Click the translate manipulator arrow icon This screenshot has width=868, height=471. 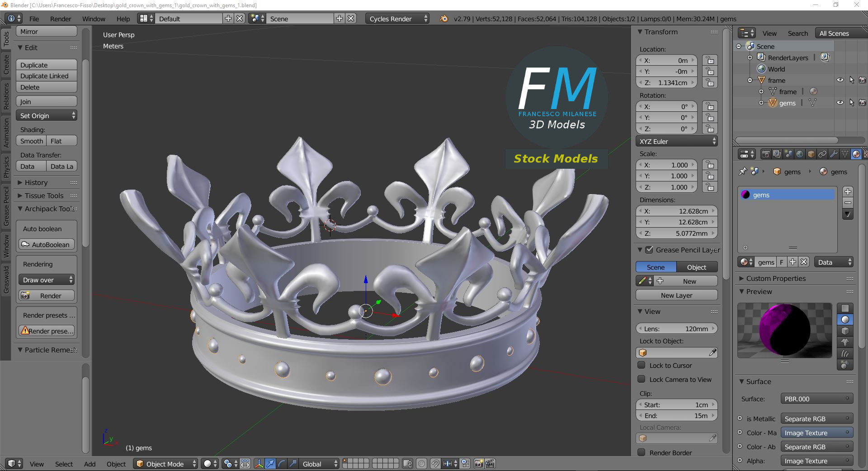coord(270,464)
